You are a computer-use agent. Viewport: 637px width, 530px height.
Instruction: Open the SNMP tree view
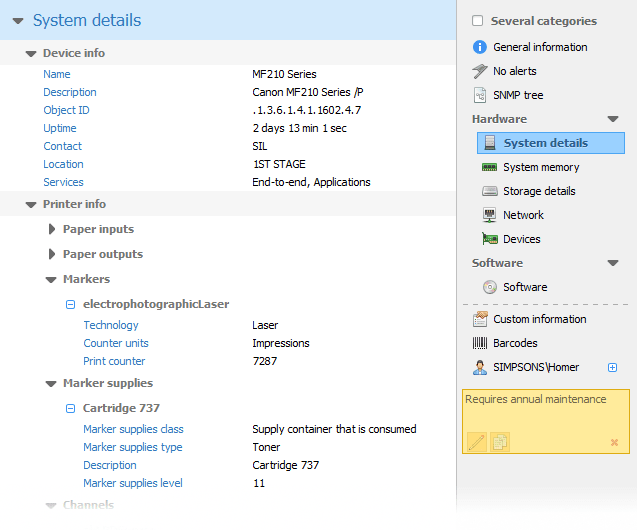click(517, 95)
